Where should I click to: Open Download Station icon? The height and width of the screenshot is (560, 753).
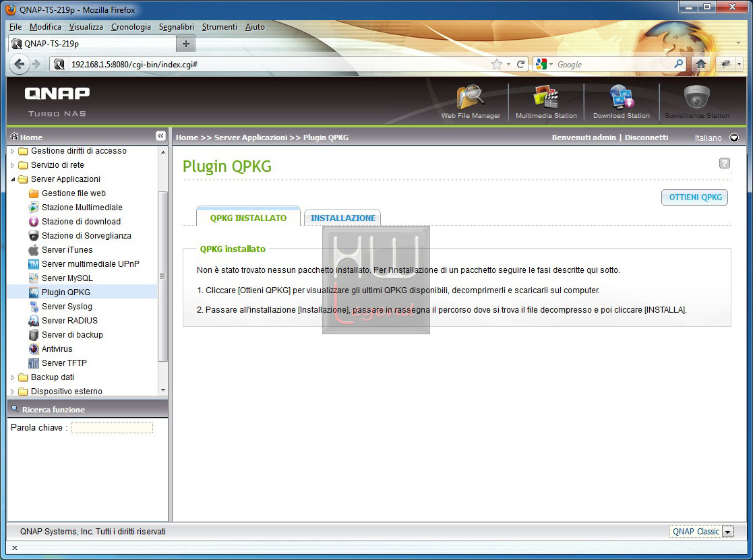click(x=622, y=97)
